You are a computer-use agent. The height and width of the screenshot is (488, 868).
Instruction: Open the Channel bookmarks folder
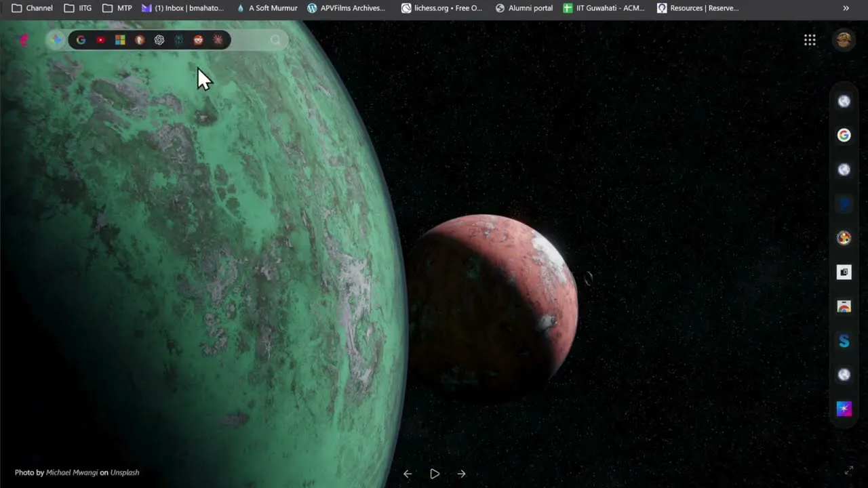pyautogui.click(x=33, y=8)
